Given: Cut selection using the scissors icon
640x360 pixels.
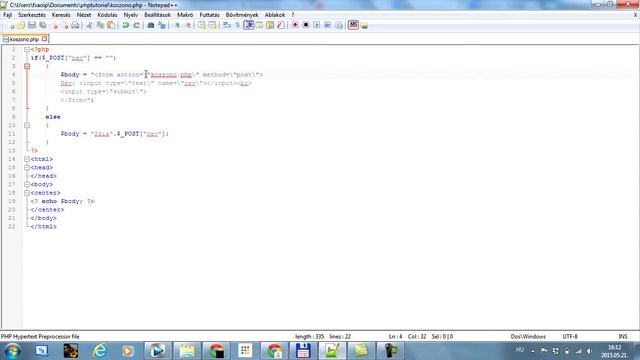Looking at the screenshot, I should pyautogui.click(x=89, y=25).
